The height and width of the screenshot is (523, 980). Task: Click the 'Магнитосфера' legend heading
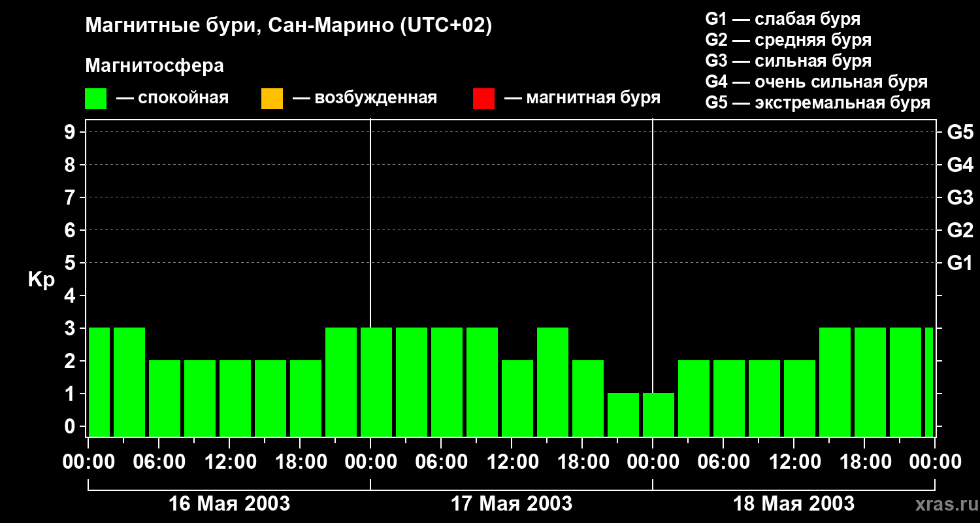pyautogui.click(x=154, y=65)
